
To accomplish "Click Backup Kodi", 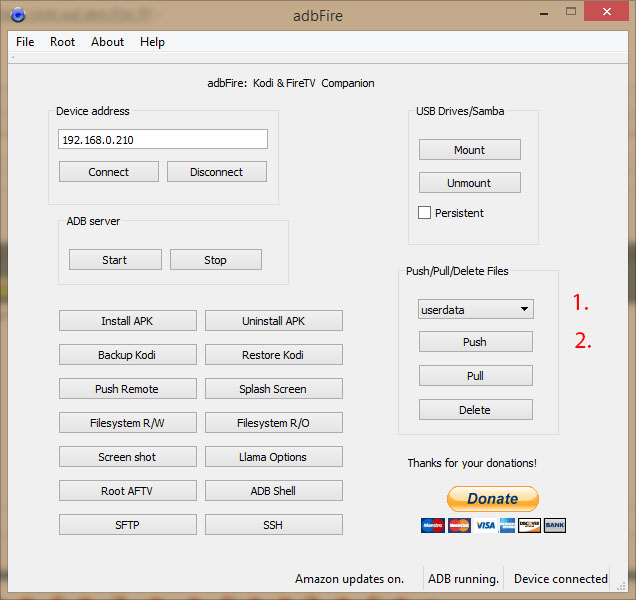I will (128, 355).
